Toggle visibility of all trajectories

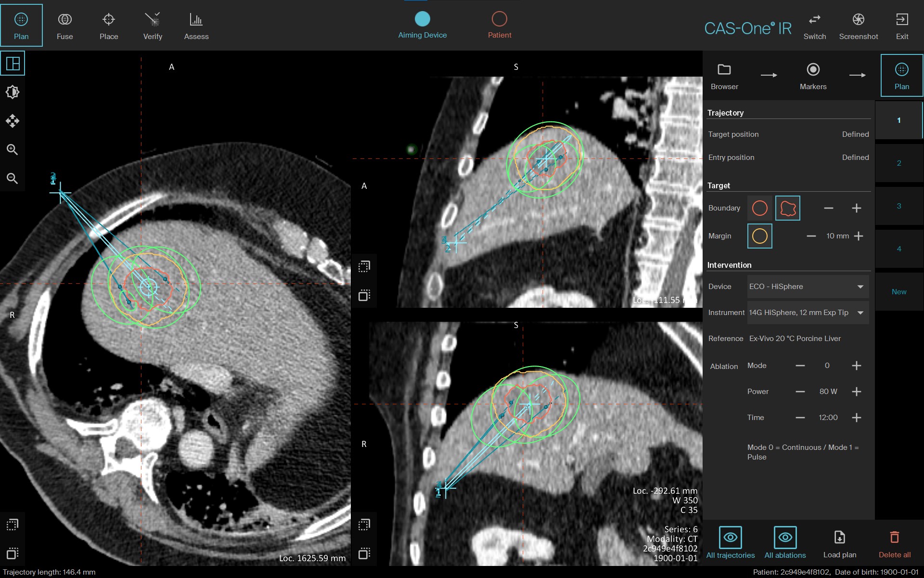(x=730, y=542)
